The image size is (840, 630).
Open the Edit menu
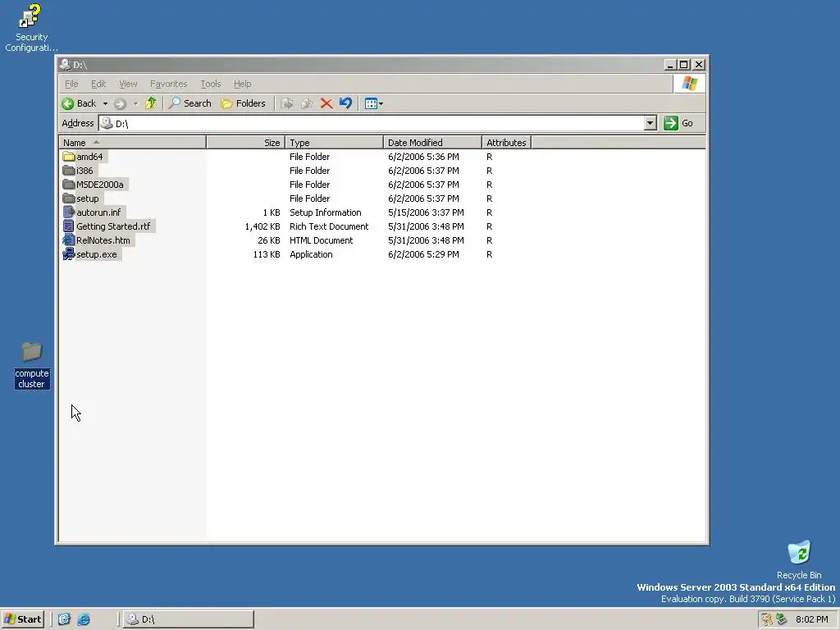point(98,84)
